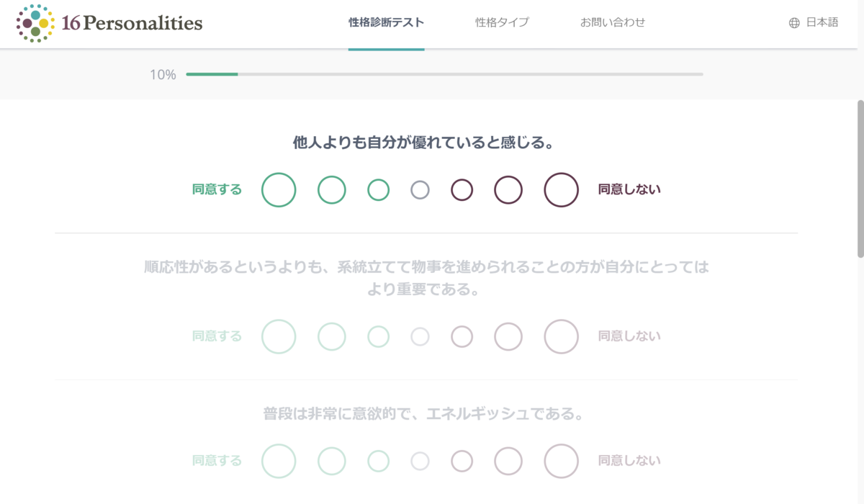Pick strongest agree for the エネルギッシュ question
864x504 pixels.
(279, 461)
